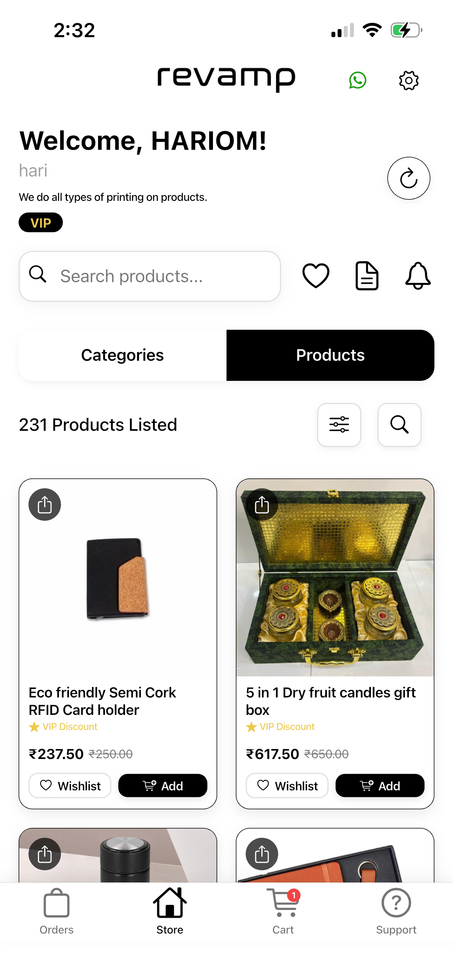Screen dimensions: 453x980
Task: Open product filter sliders button
Action: click(x=339, y=425)
